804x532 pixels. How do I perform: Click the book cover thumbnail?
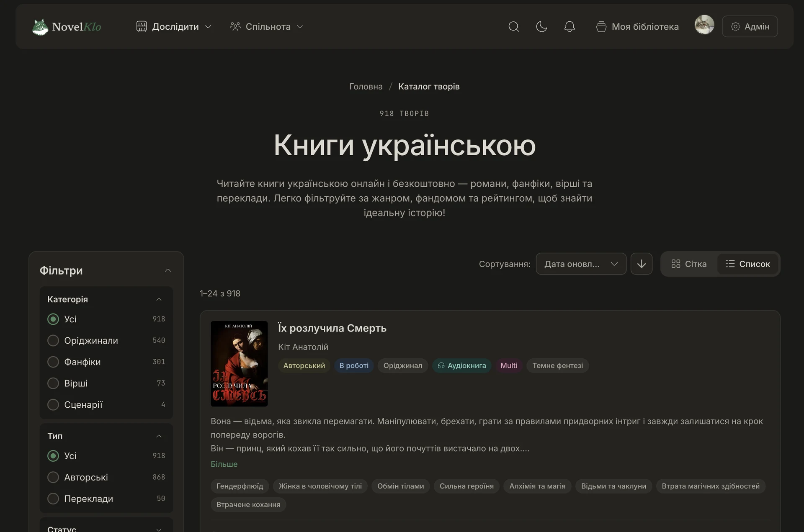tap(239, 364)
